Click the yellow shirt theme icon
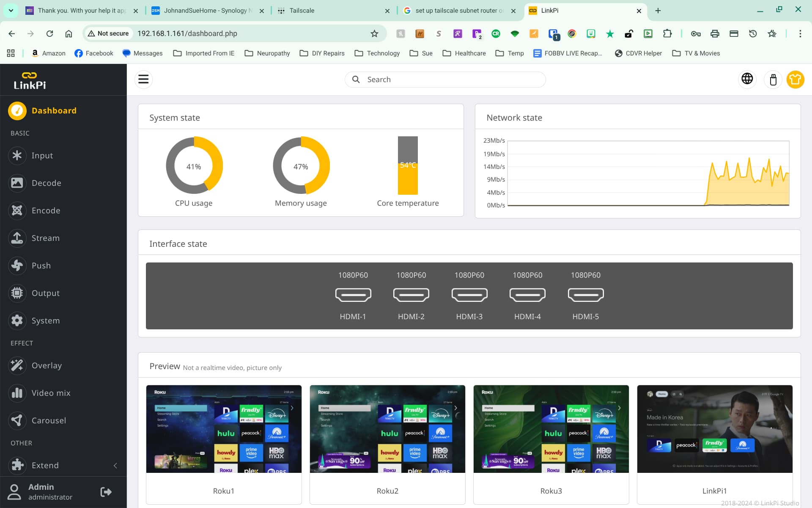This screenshot has height=508, width=812. (x=795, y=79)
